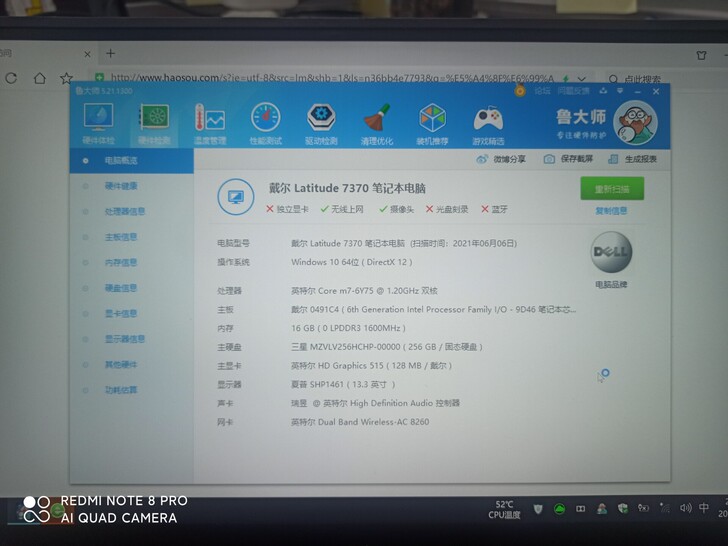The height and width of the screenshot is (546, 728).
Task: Click browser home icon
Action: [40, 78]
